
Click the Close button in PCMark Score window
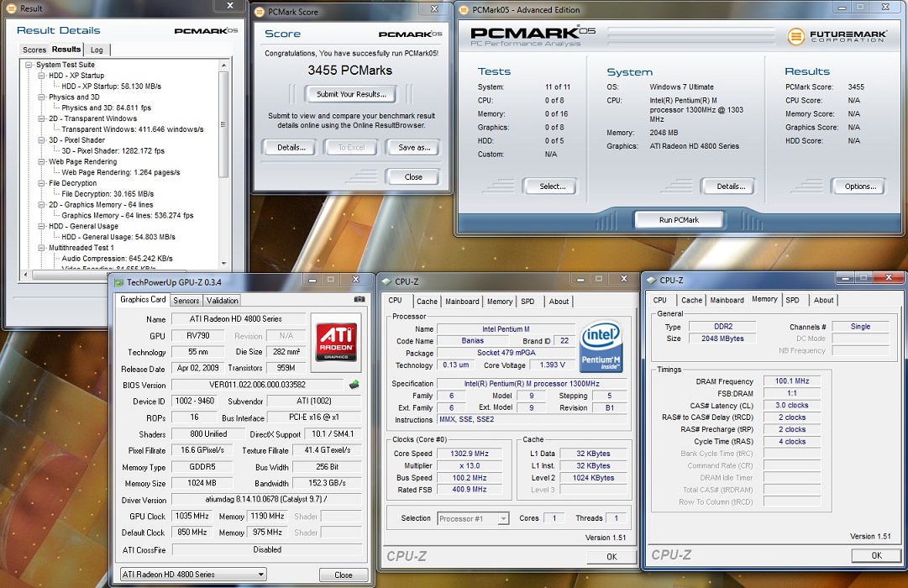pyautogui.click(x=413, y=176)
